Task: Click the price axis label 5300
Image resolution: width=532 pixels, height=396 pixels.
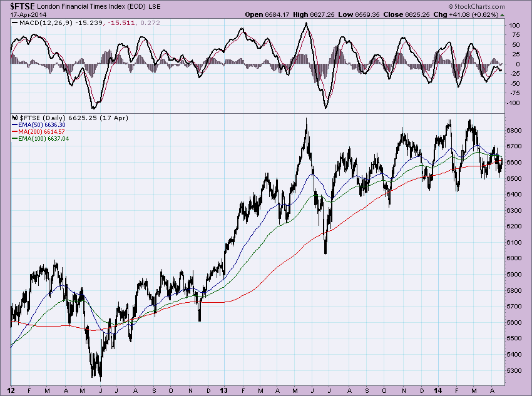Action: 514,370
